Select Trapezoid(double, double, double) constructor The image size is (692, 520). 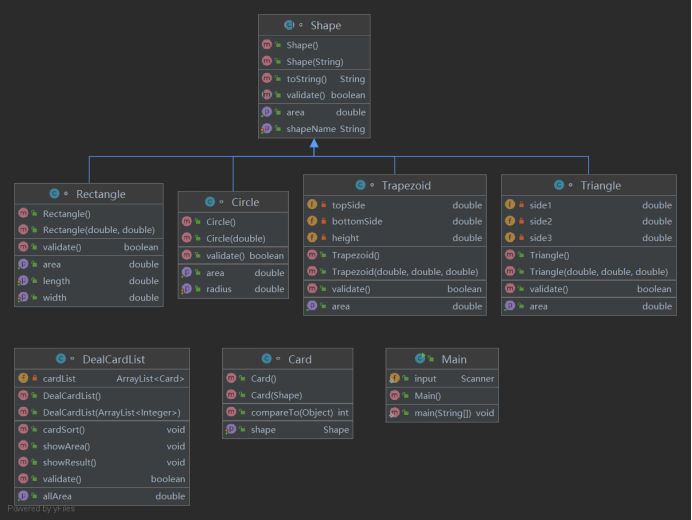tap(395, 271)
